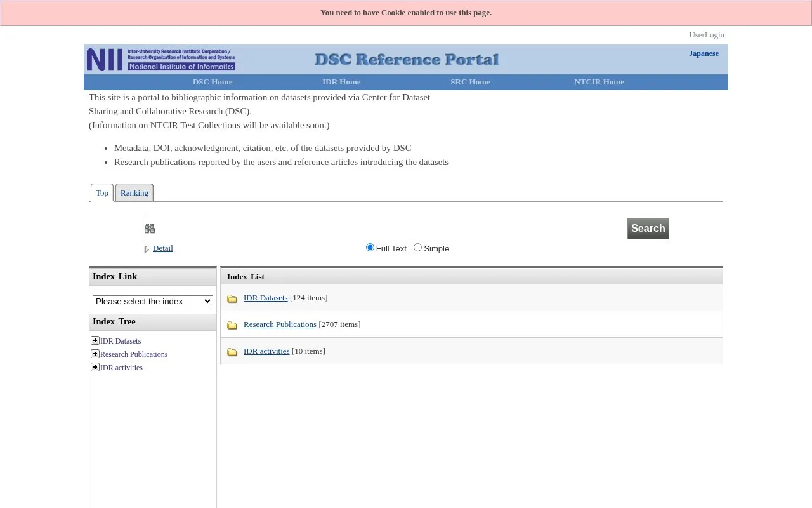
Task: Expand IDR activities in the Index Tree
Action: tap(95, 367)
